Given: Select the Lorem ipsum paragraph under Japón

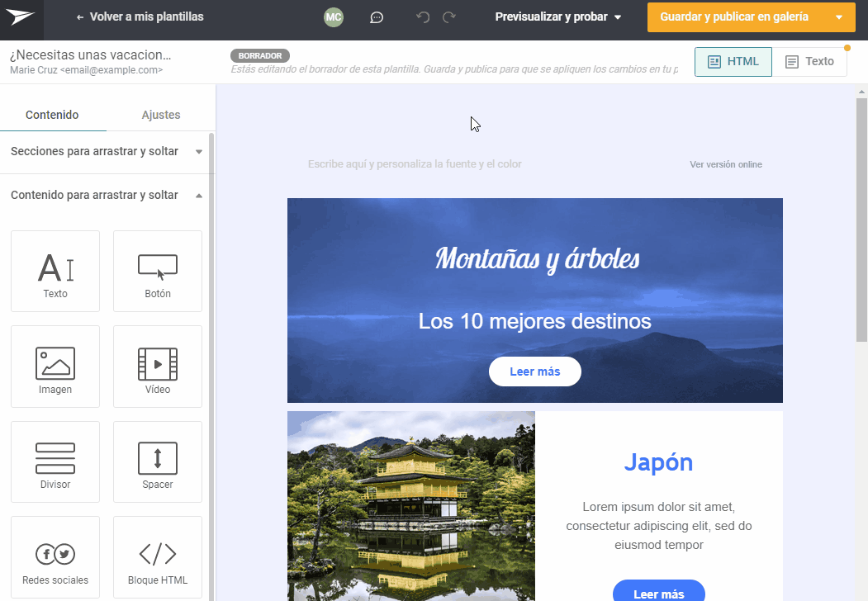Looking at the screenshot, I should (659, 526).
